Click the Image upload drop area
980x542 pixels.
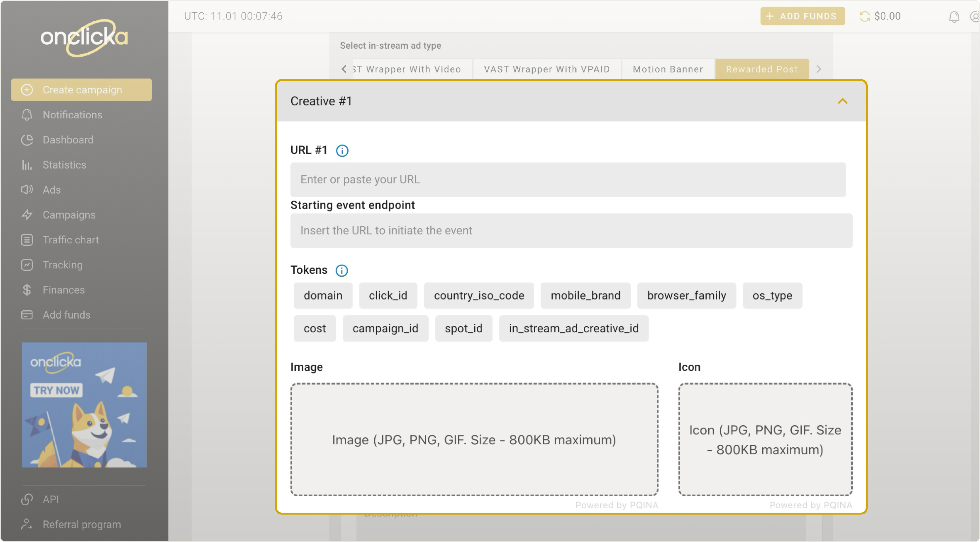point(474,440)
